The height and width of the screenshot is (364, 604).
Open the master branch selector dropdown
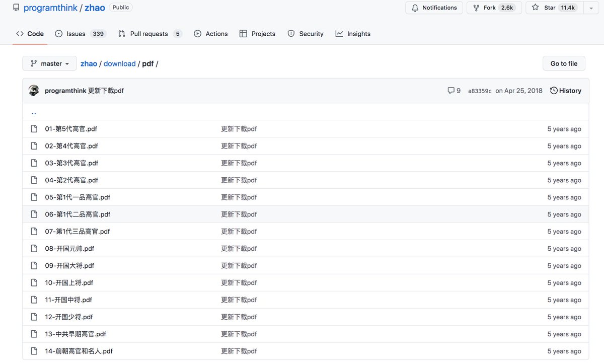[49, 63]
